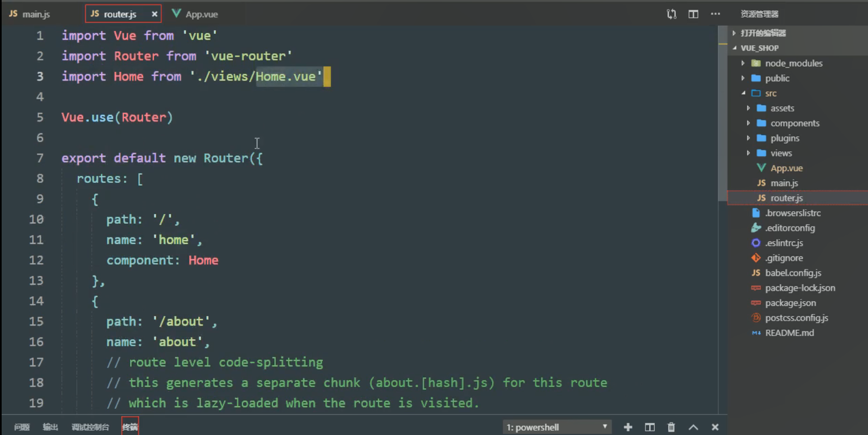
Task: Click the assets folder icon
Action: 761,108
